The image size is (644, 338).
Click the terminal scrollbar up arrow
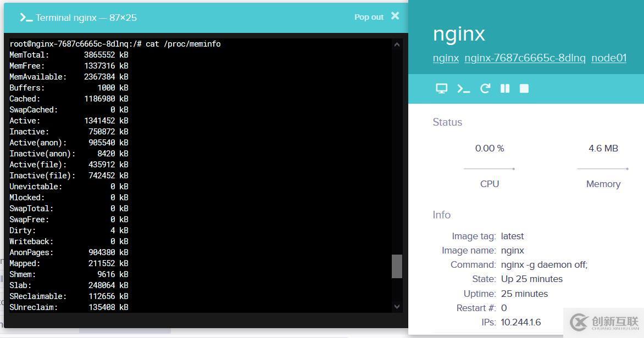click(397, 44)
